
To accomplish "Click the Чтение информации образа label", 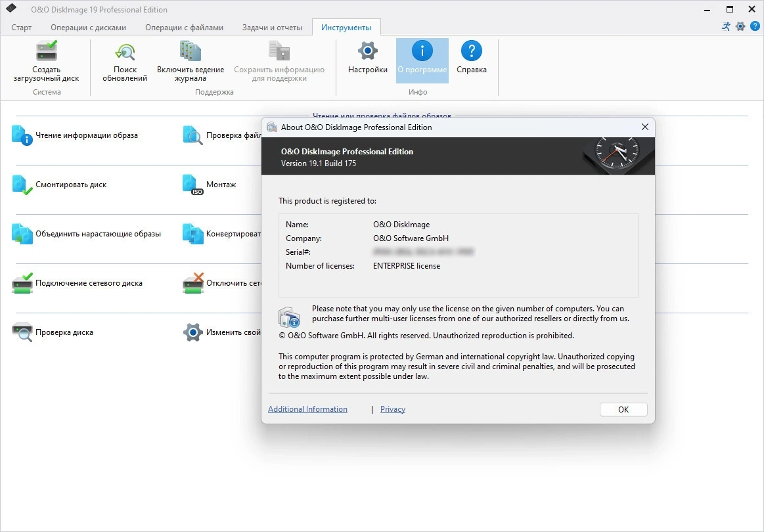I will 87,135.
